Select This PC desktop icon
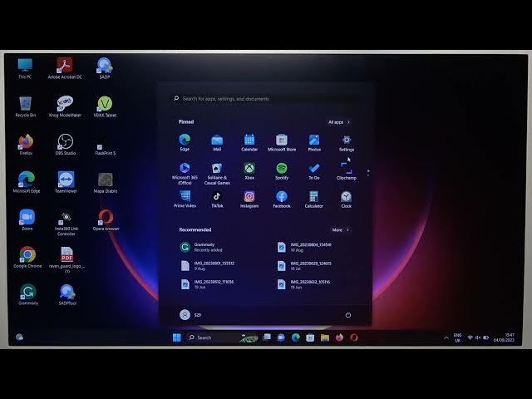 point(25,68)
